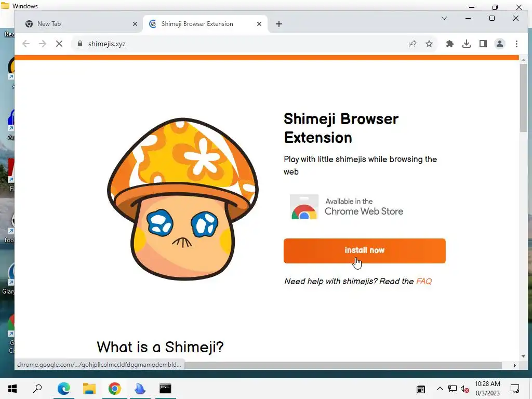Launch Microsoft Edge from taskbar

tap(64, 389)
